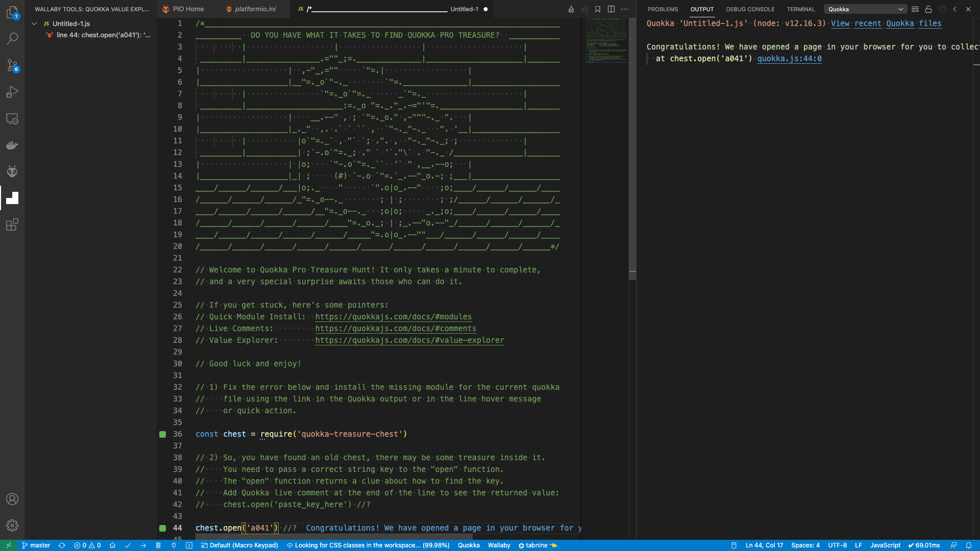
Task: Go to line via Ln 44, Col 17
Action: point(764,545)
